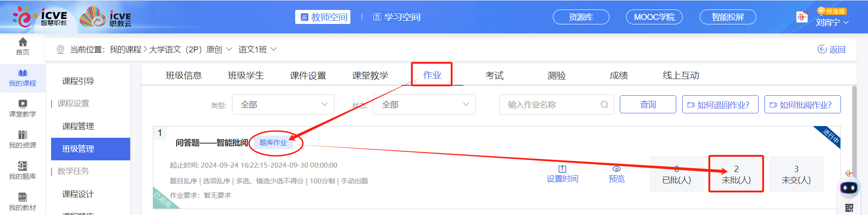
Task: Click the 预览 eye icon
Action: pyautogui.click(x=616, y=169)
